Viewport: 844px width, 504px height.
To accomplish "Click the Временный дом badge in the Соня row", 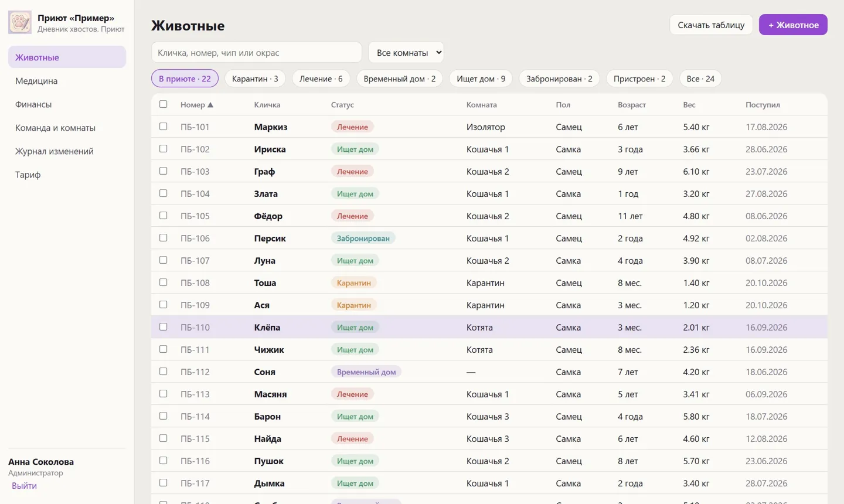I will 366,372.
